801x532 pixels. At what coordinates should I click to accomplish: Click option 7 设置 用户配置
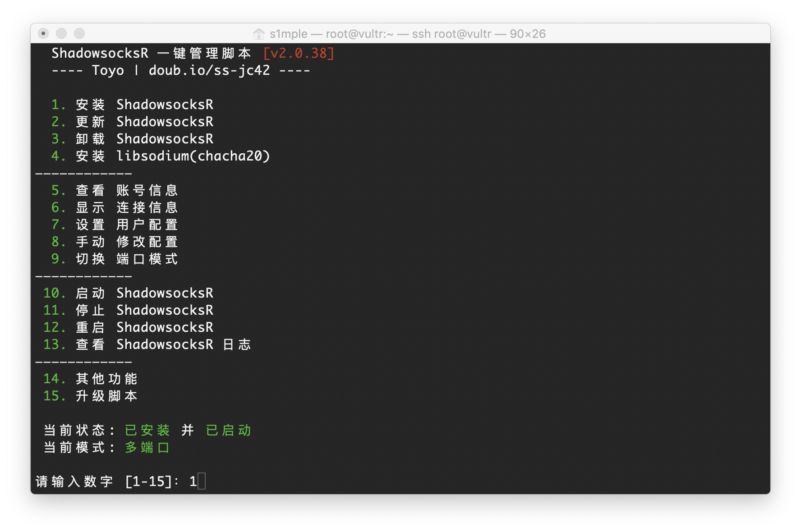point(115,225)
